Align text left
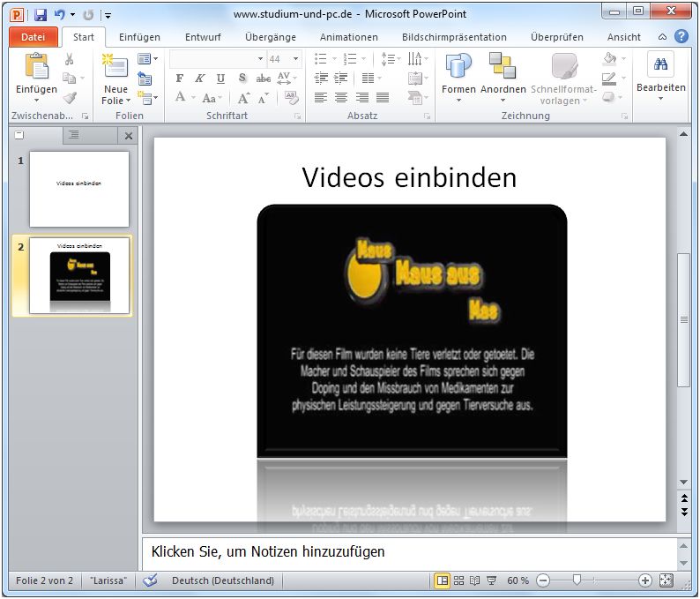The height and width of the screenshot is (599, 700). pos(321,97)
